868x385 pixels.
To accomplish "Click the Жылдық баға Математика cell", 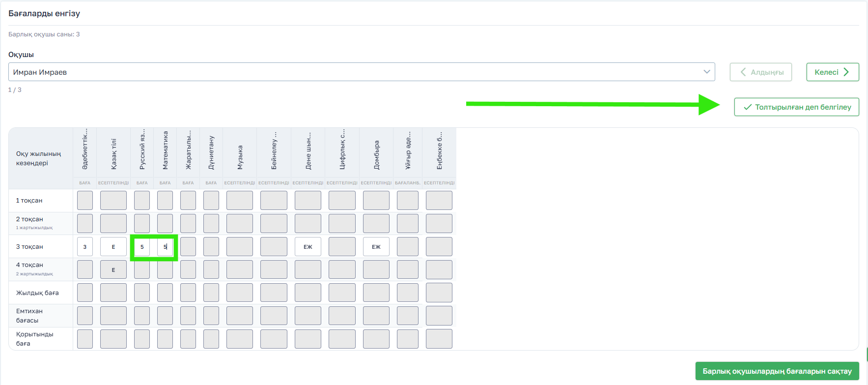I will (165, 293).
